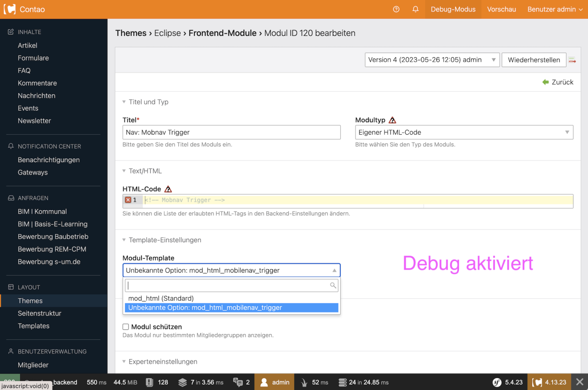Click the Wiederherstellen button
This screenshot has height=390, width=588.
(533, 60)
